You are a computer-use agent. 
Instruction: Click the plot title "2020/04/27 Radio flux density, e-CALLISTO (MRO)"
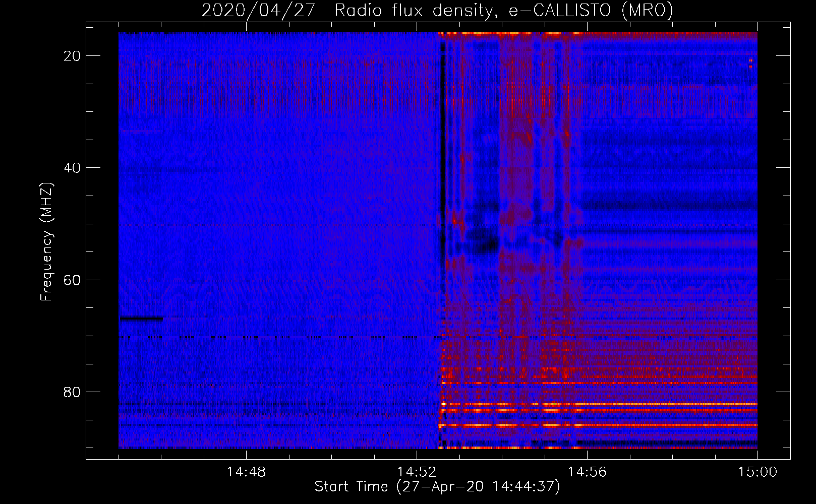pos(437,11)
